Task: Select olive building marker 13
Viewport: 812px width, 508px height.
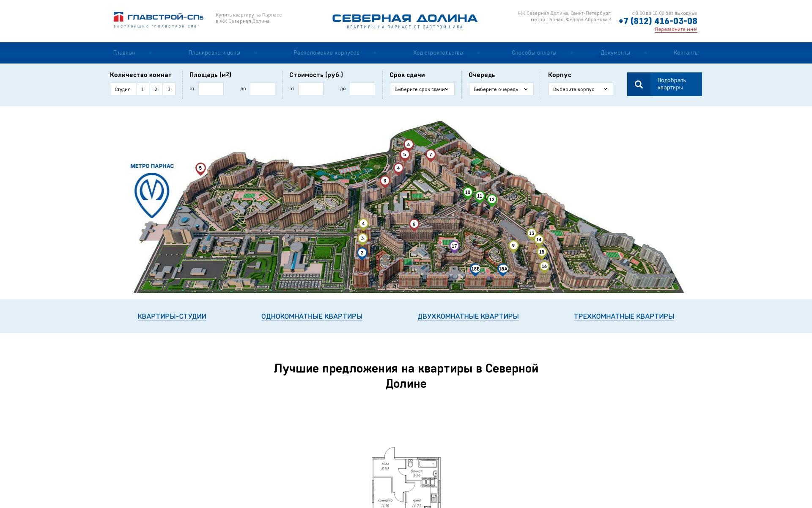Action: pos(532,234)
